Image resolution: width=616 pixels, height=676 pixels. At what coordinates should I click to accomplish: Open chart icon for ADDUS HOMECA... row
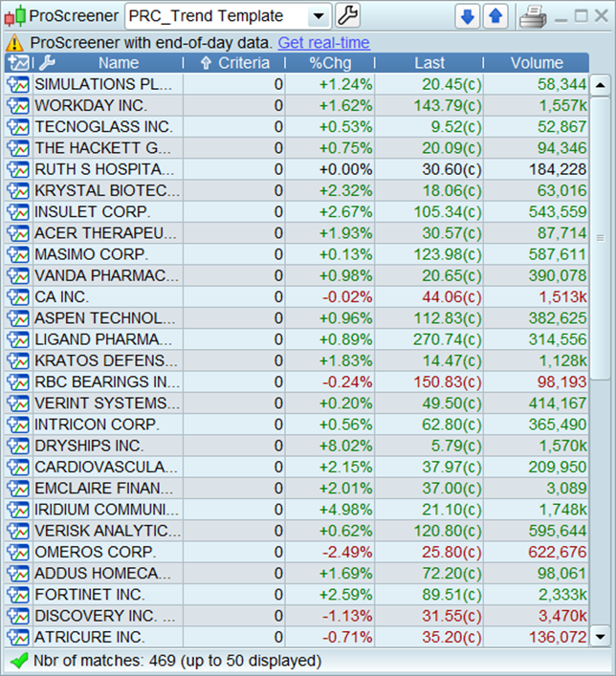18,574
